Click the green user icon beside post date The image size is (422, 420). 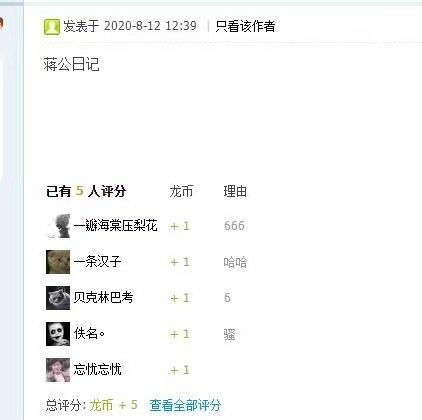tap(52, 27)
